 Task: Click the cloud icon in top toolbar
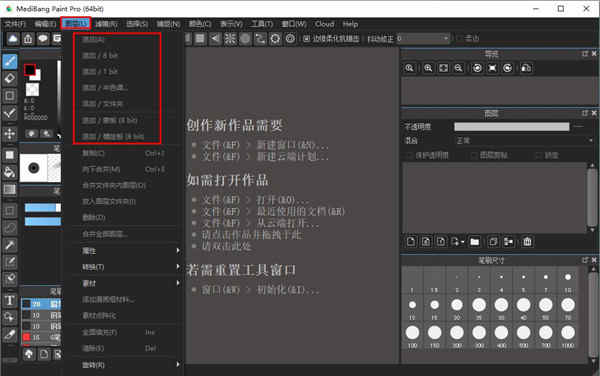[13, 39]
